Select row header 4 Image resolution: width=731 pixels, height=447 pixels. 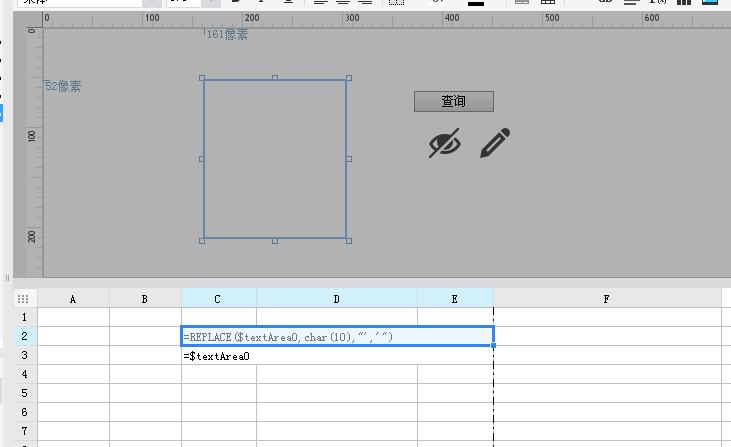pyautogui.click(x=25, y=374)
